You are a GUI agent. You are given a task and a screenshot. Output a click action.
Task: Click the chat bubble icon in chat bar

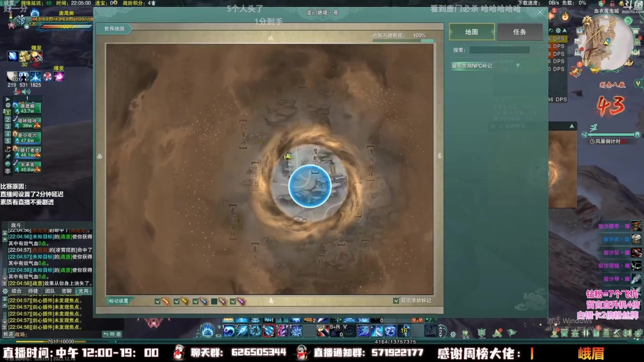click(x=112, y=334)
